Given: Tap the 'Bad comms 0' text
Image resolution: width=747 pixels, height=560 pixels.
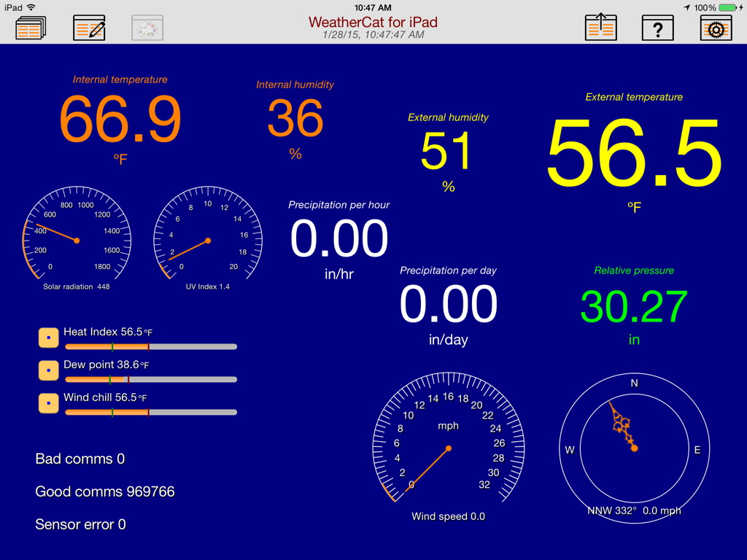Looking at the screenshot, I should (x=80, y=459).
